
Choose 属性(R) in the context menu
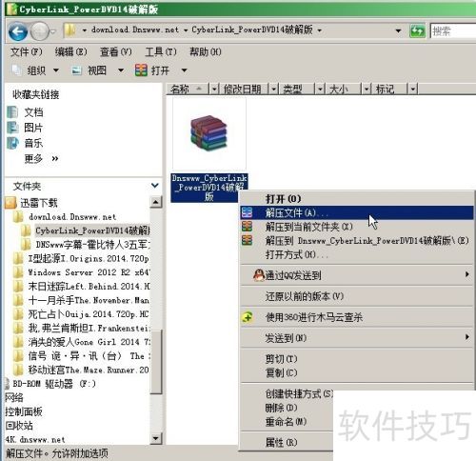tap(287, 442)
